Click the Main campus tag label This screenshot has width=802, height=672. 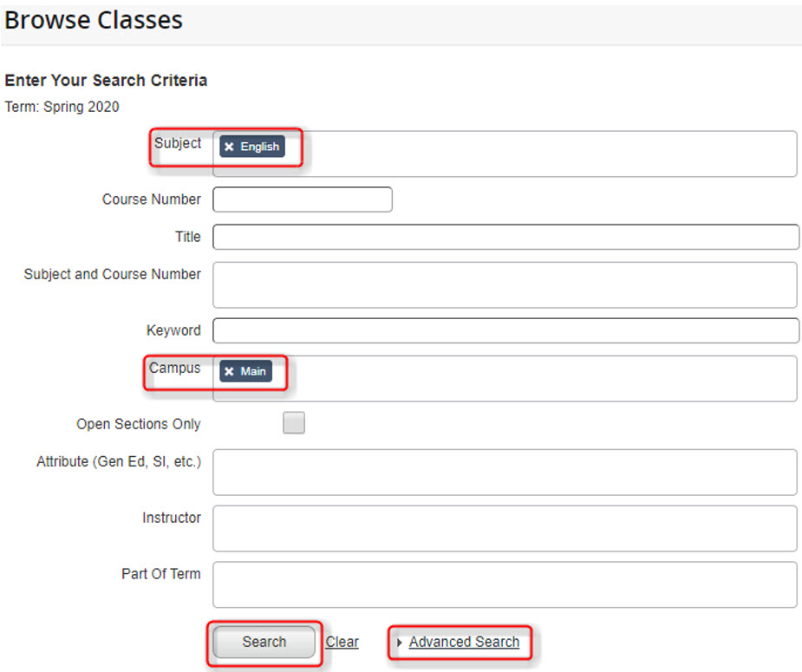(255, 371)
